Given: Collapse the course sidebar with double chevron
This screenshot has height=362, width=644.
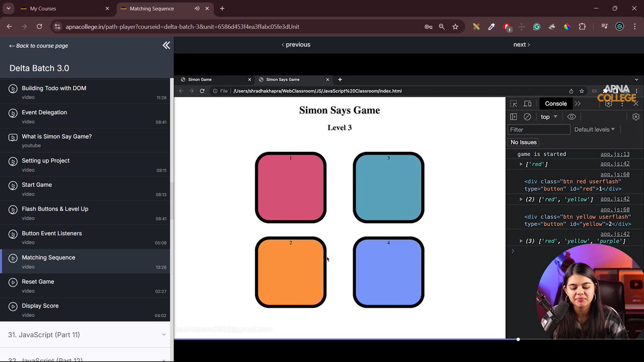Looking at the screenshot, I should [166, 46].
